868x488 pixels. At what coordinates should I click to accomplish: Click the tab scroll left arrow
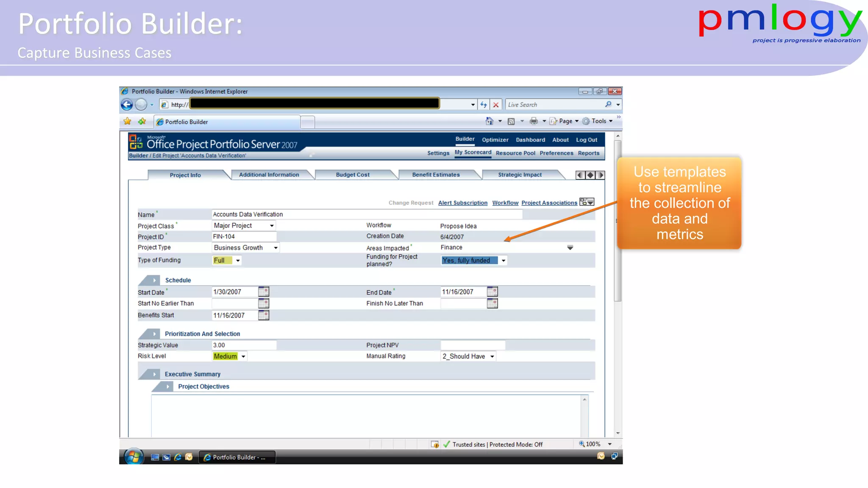pyautogui.click(x=580, y=175)
